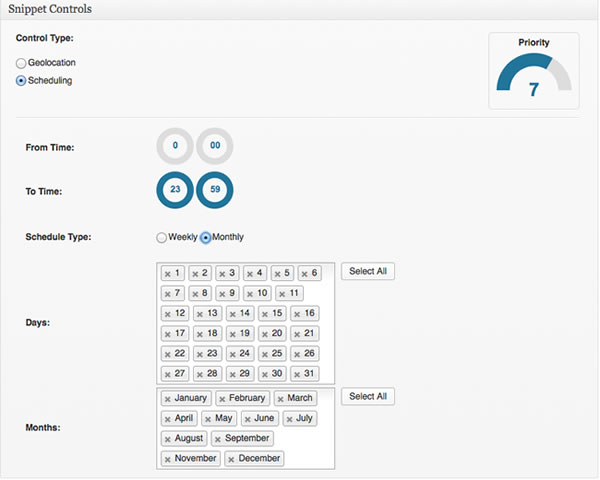Remove April tag via its x icon
The width and height of the screenshot is (600, 480).
coord(168,419)
